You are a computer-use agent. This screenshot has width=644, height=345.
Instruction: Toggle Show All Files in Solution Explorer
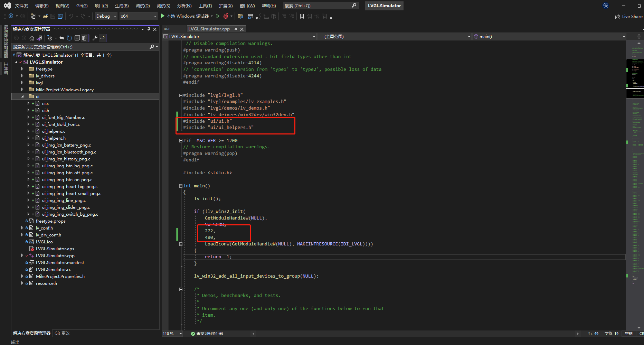coord(85,38)
